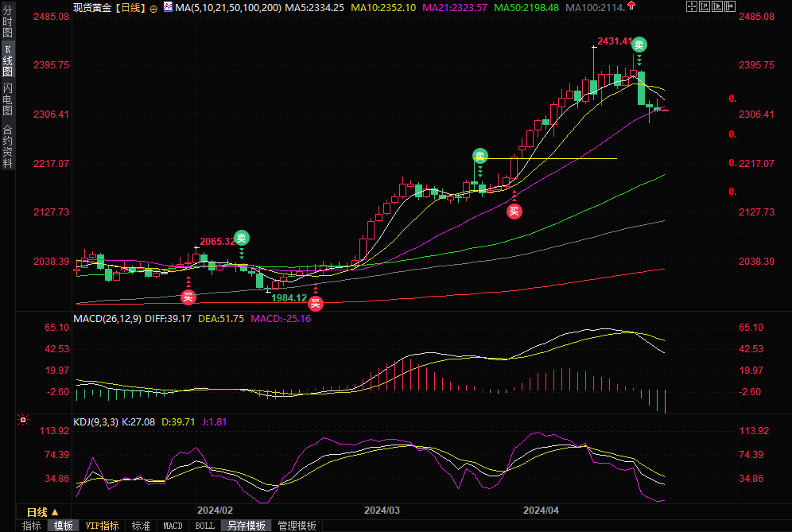Screen dimensions: 792x532
Task: Click the small red icon left of KDJ
Action: click(x=23, y=419)
